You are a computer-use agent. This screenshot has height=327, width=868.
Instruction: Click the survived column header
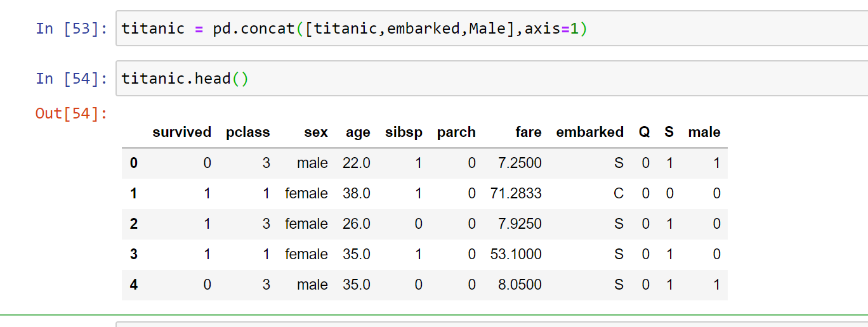tap(181, 132)
